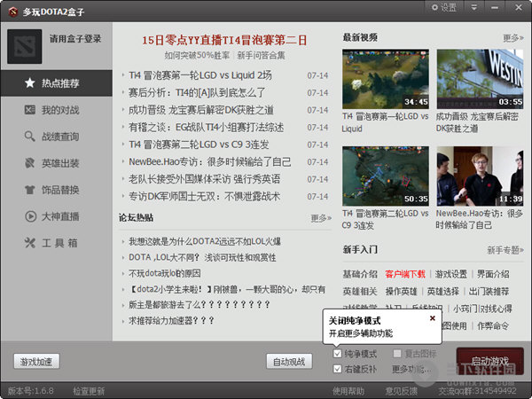This screenshot has height=399, width=532.
Task: Open 客户端下载 red link
Action: coord(405,274)
